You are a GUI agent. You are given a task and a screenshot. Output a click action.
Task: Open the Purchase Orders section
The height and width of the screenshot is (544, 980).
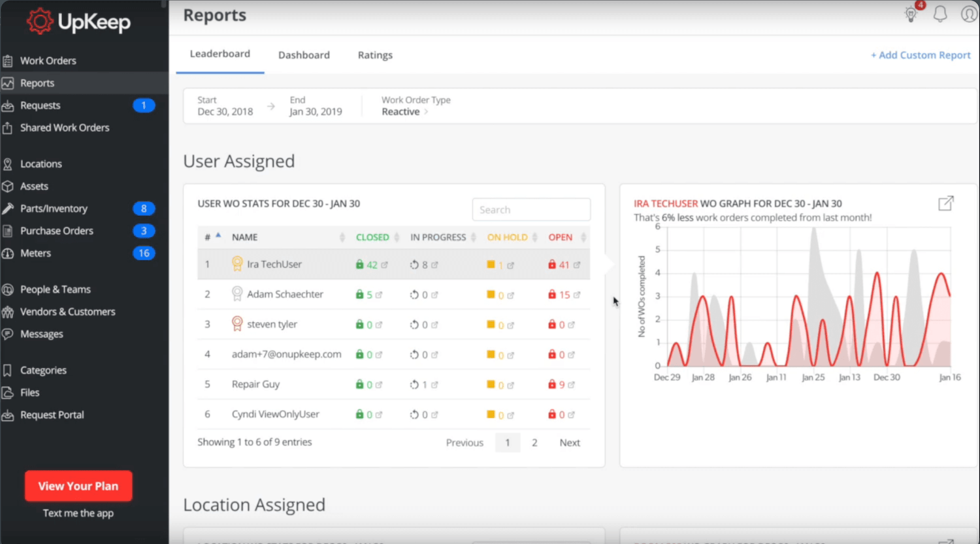57,231
